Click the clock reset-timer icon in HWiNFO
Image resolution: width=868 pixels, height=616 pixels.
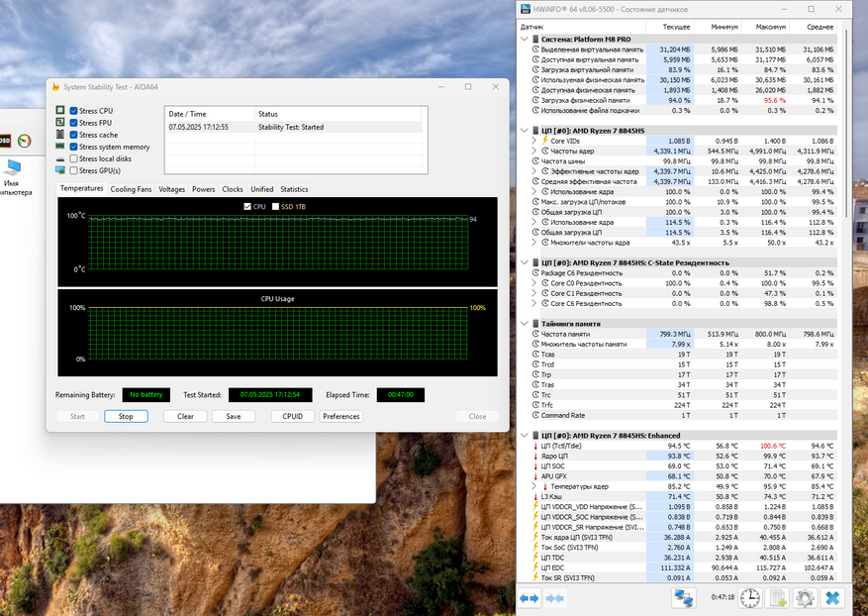[750, 598]
